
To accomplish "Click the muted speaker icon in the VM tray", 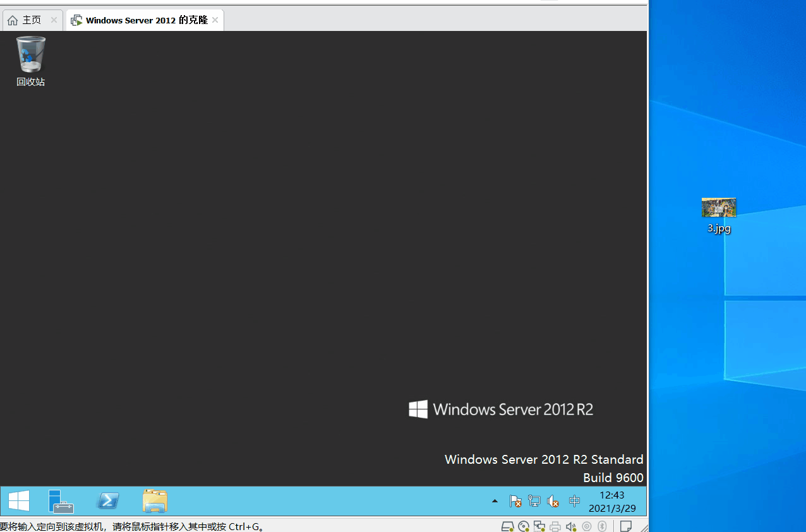I will coord(553,501).
